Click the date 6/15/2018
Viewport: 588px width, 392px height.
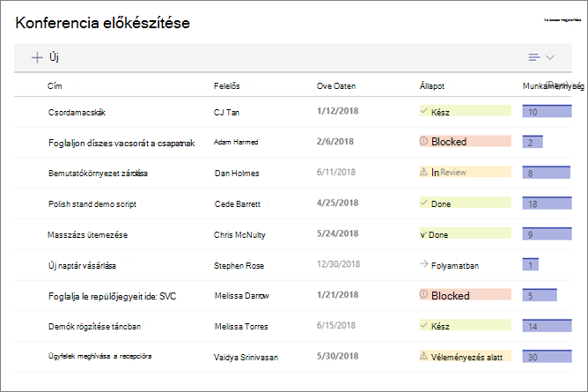coord(336,325)
